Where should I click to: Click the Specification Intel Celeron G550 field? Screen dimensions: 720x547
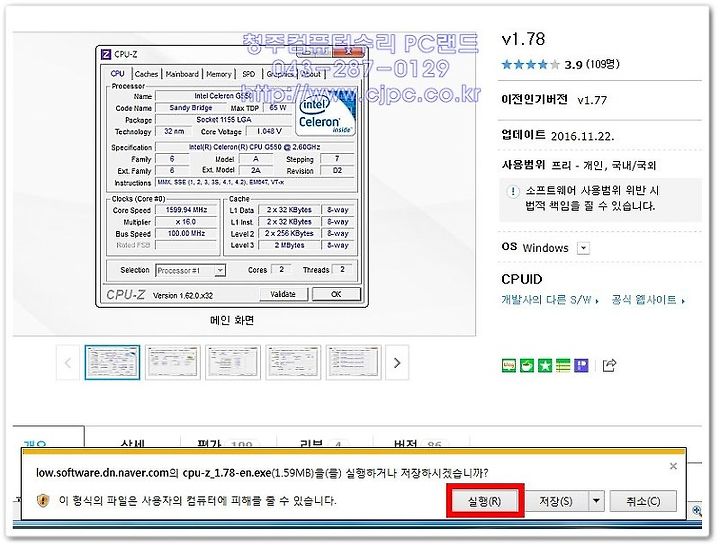pyautogui.click(x=255, y=147)
